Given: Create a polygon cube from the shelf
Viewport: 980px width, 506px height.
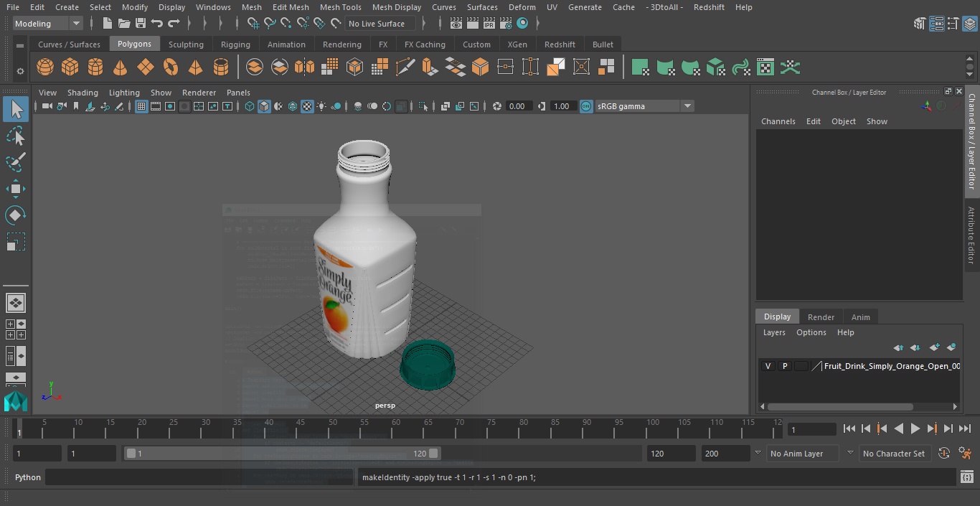Looking at the screenshot, I should (70, 67).
